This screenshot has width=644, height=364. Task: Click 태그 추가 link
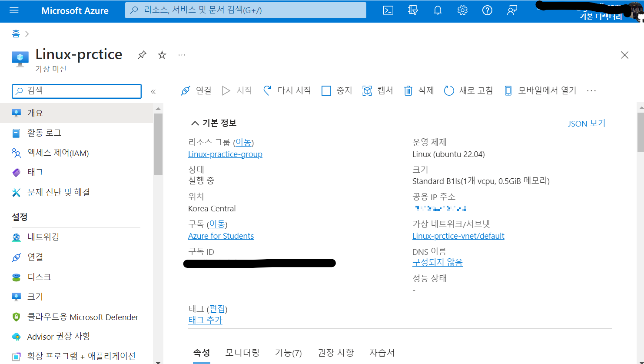205,320
